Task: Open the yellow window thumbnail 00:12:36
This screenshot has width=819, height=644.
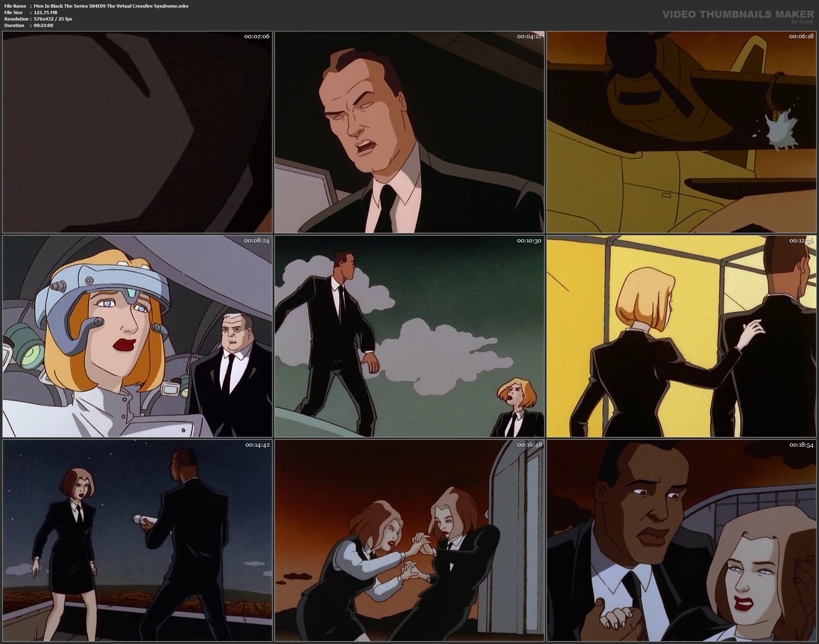Action: [682, 336]
